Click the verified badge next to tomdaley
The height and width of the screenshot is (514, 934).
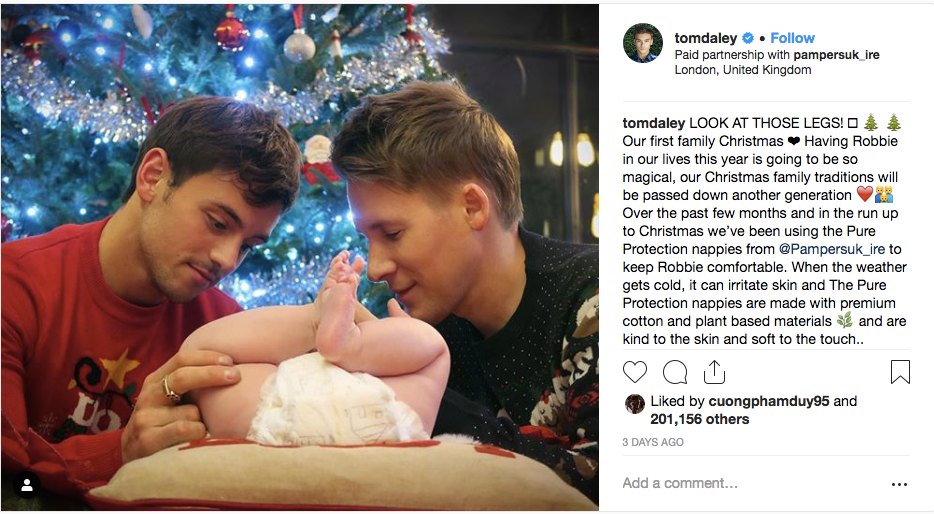click(748, 38)
